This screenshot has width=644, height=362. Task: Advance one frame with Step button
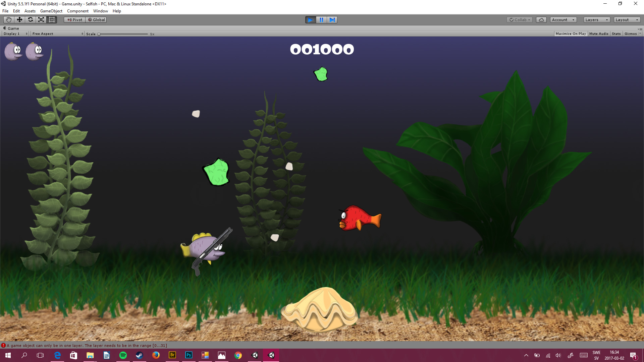pos(332,20)
